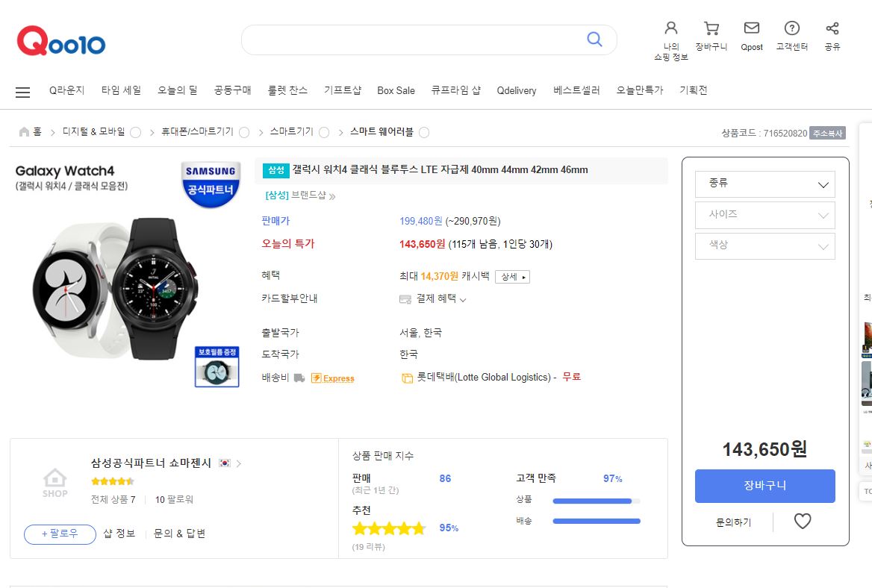Click the shop name 삼성공식파트너 쇼마젠시
872x588 pixels.
tap(152, 463)
